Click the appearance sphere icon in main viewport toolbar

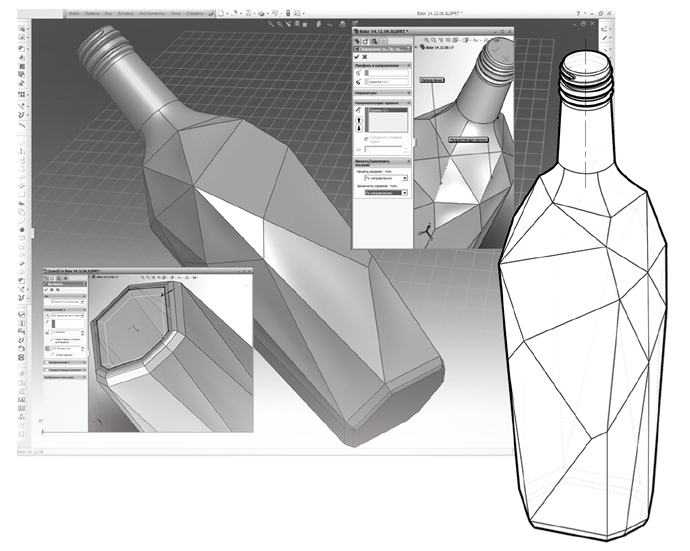(x=342, y=24)
